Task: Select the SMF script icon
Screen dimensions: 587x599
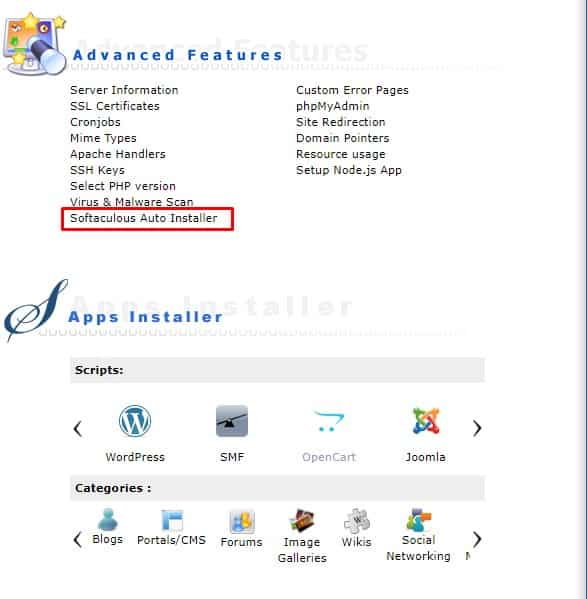Action: (232, 421)
